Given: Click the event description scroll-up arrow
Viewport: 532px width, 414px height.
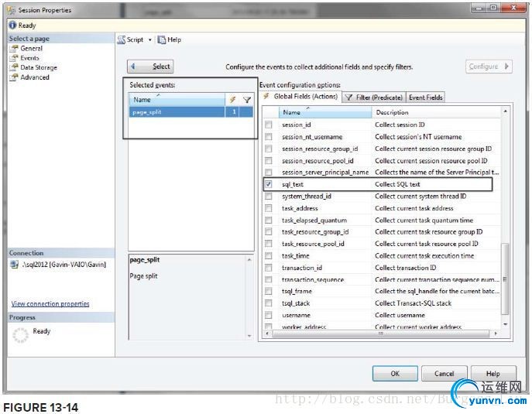Looking at the screenshot, I should coord(249,260).
